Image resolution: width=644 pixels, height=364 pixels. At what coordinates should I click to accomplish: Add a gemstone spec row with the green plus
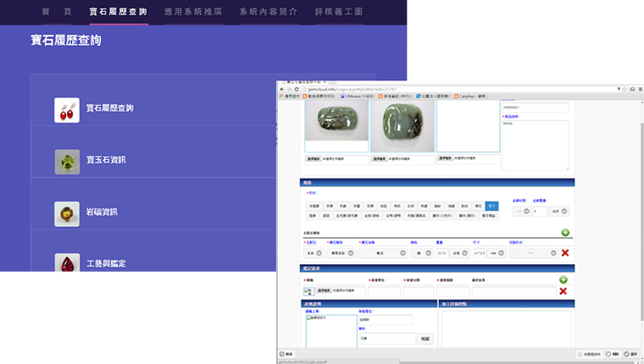coord(565,233)
